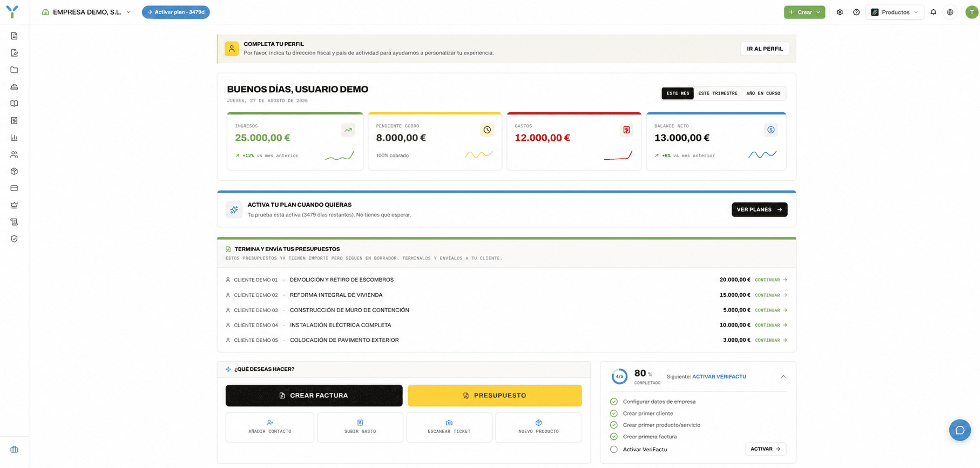
Task: Open the invoices document icon in sidebar
Action: click(14, 36)
